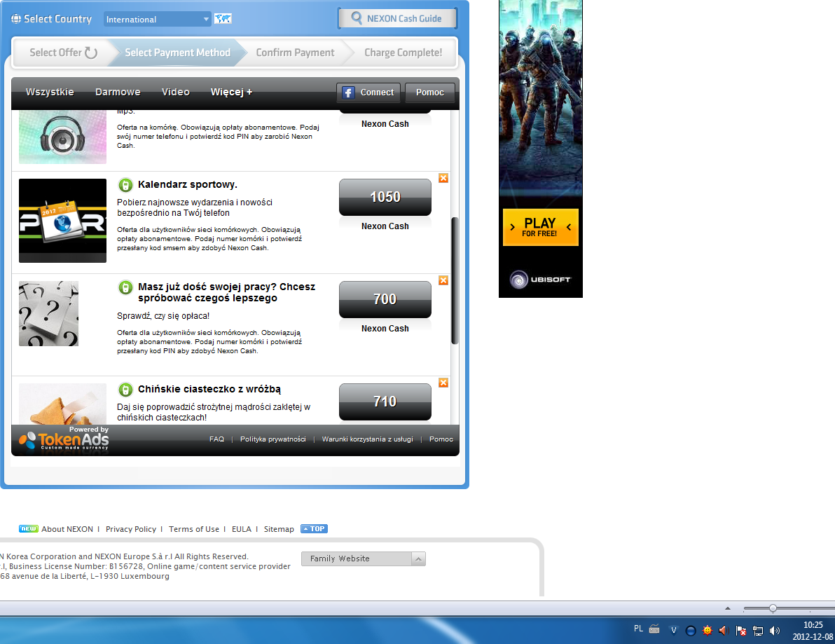Open the Terms of Use link
This screenshot has height=644, width=835.
(x=194, y=529)
